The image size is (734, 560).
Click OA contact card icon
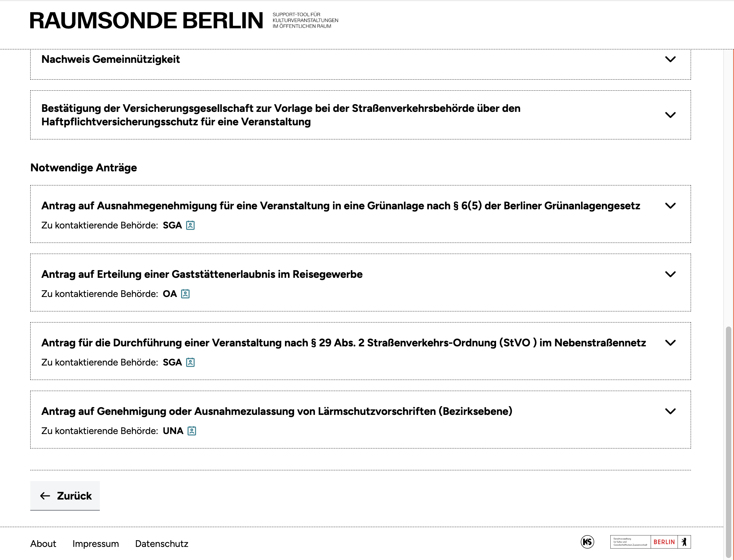pos(185,294)
